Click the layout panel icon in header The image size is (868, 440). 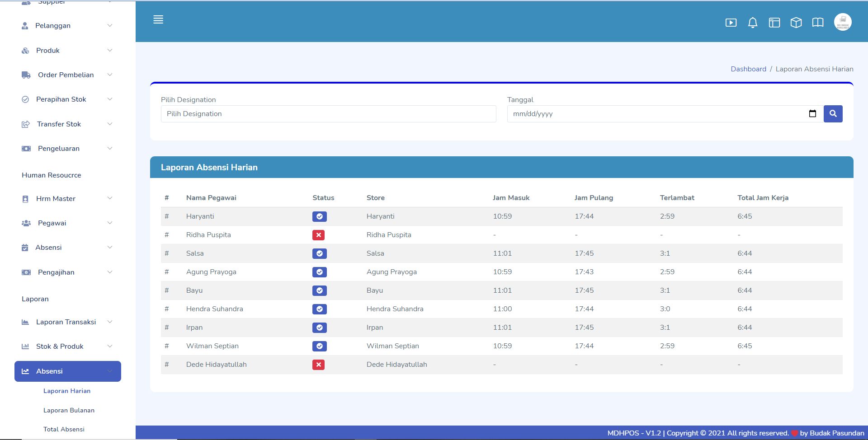(x=774, y=23)
